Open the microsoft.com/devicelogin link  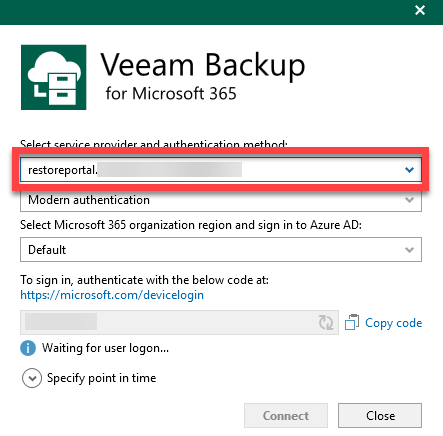pos(112,295)
